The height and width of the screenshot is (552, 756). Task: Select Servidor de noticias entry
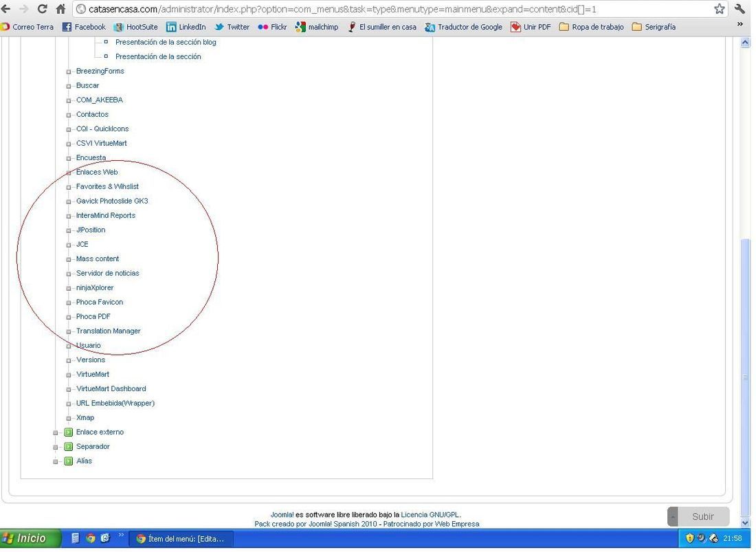click(107, 274)
